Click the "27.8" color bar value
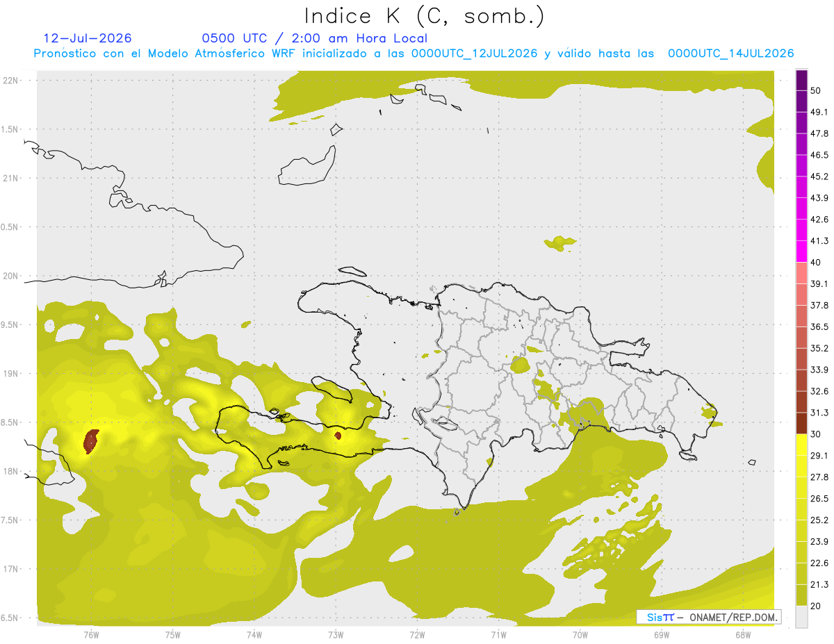This screenshot has width=834, height=644. pyautogui.click(x=819, y=477)
